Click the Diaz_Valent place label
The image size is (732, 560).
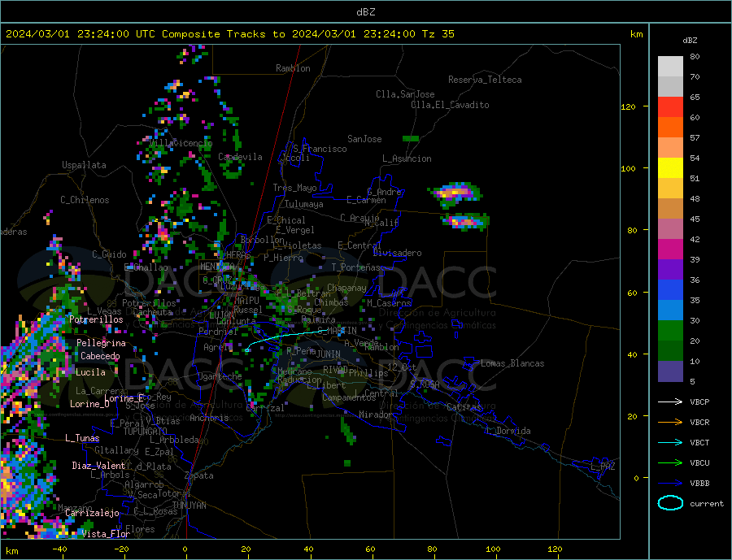[x=99, y=466]
